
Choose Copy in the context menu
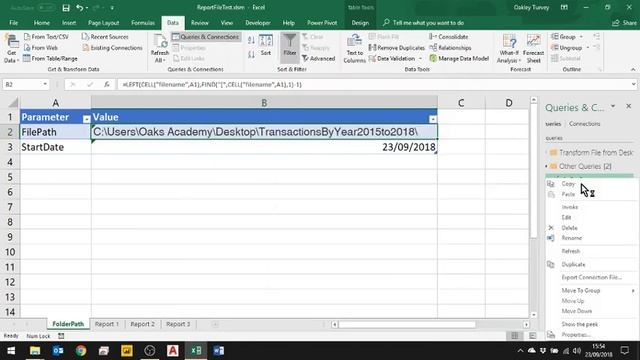point(568,184)
